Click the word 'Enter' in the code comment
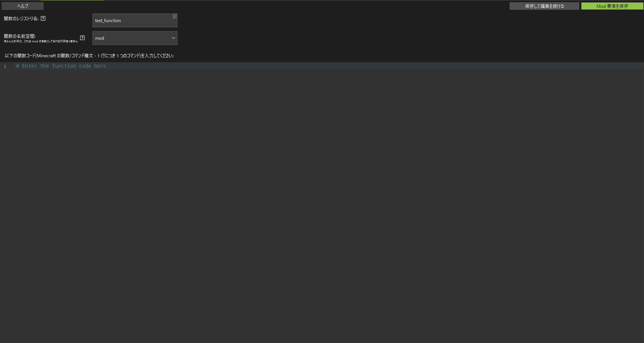The width and height of the screenshot is (644, 343). pos(29,66)
